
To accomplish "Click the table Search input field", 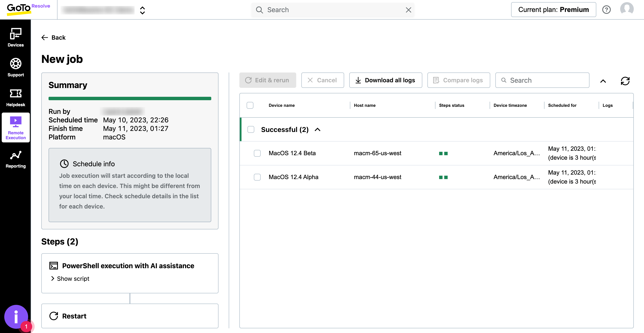I will pos(542,80).
